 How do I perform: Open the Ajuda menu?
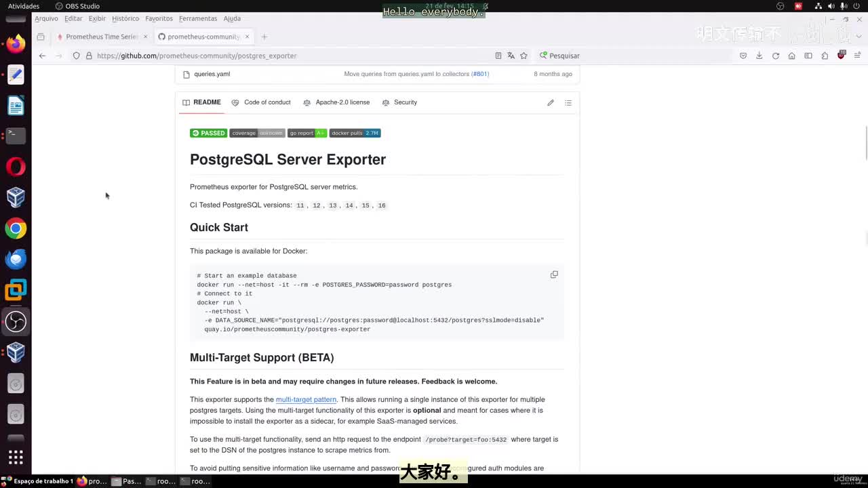point(232,18)
